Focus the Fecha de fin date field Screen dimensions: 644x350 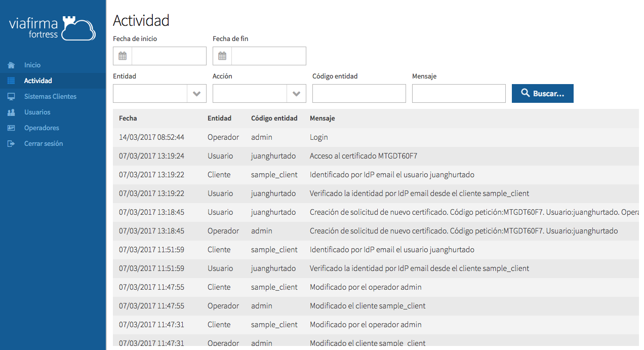[x=269, y=56]
